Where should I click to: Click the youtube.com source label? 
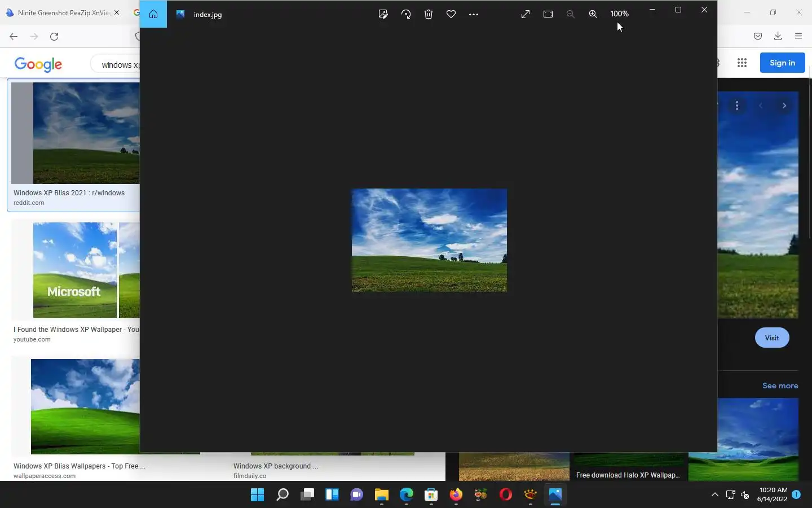tap(32, 339)
